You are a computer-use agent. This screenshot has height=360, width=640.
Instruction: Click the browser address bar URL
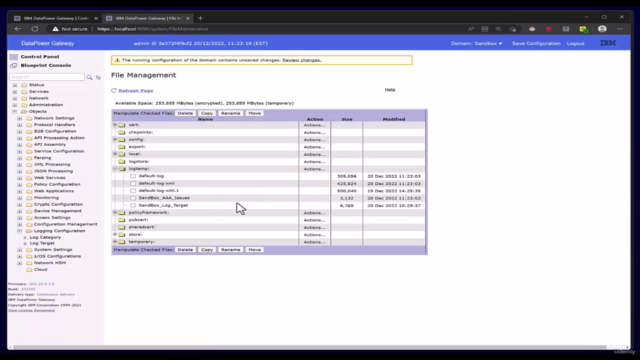coord(153,29)
